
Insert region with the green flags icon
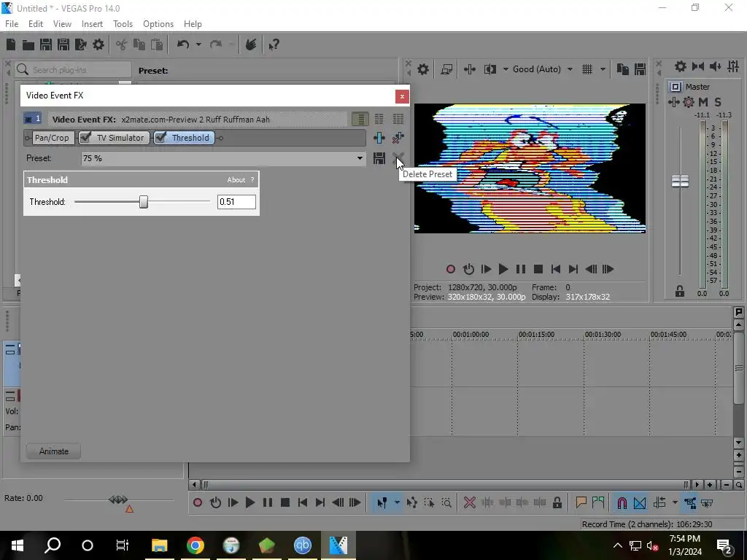pos(598,502)
